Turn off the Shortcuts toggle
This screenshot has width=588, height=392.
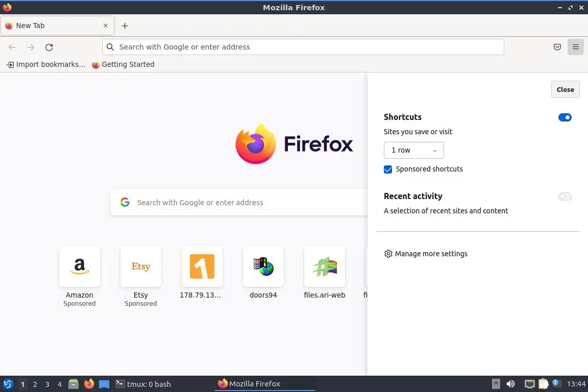tap(565, 117)
